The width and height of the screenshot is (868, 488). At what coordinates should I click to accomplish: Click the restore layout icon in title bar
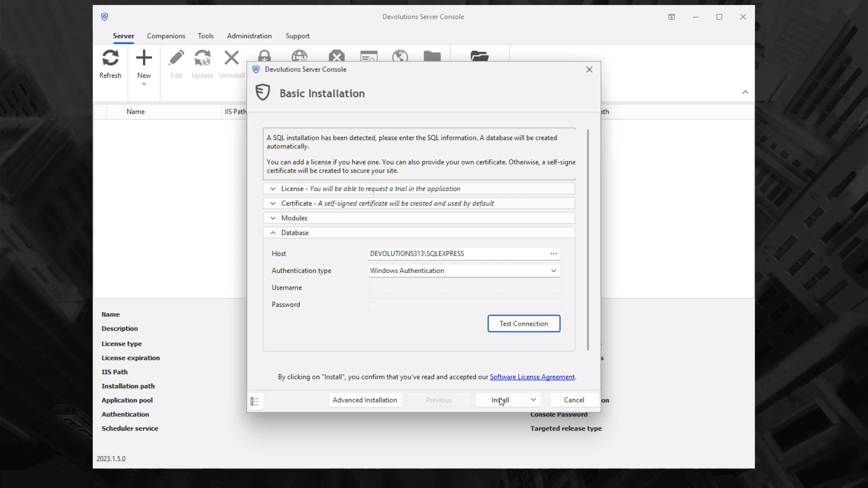coord(672,17)
